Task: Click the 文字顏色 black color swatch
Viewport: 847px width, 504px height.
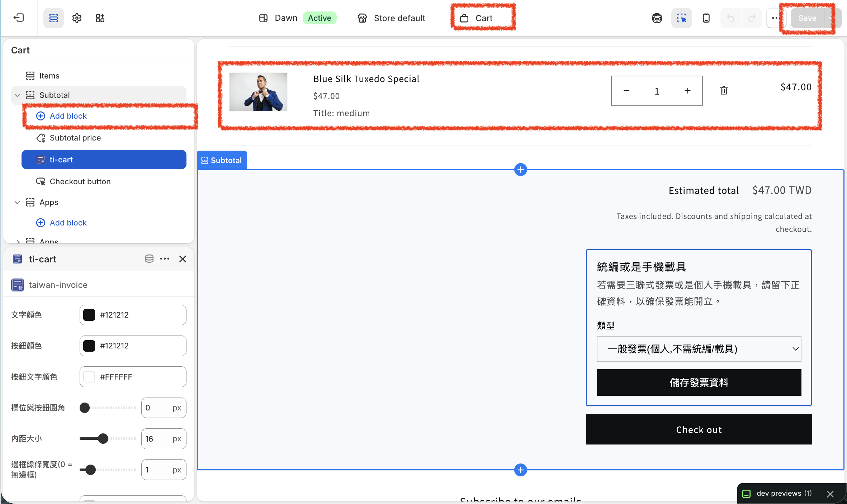Action: tap(89, 315)
